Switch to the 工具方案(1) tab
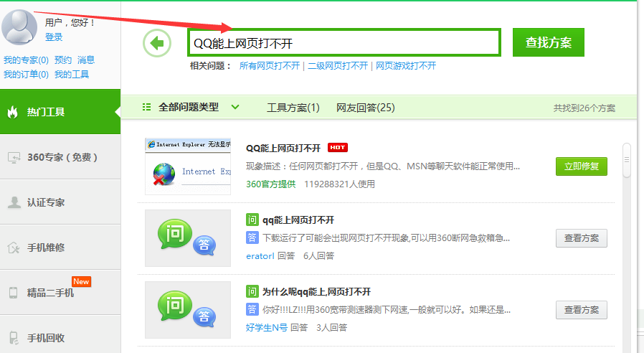The width and height of the screenshot is (644, 353). (x=293, y=108)
